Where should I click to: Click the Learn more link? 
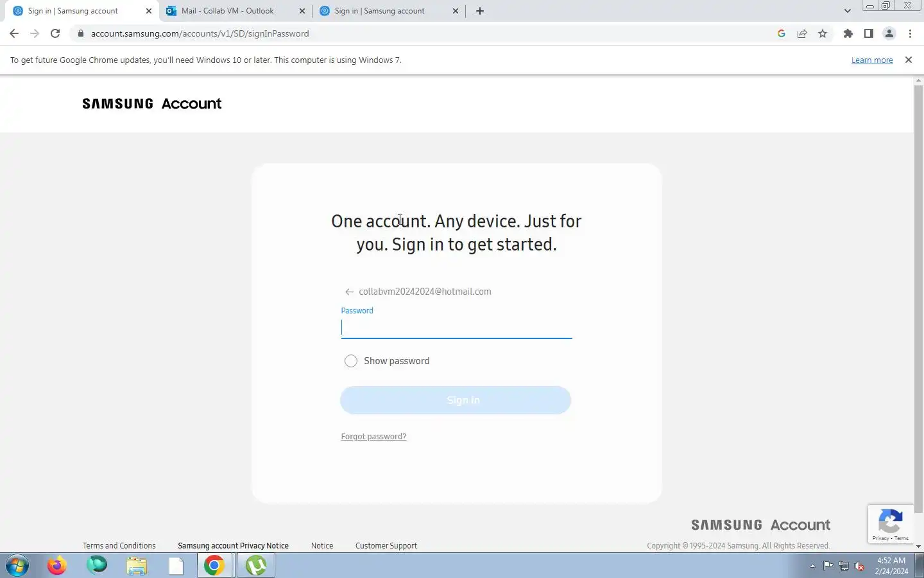click(872, 60)
